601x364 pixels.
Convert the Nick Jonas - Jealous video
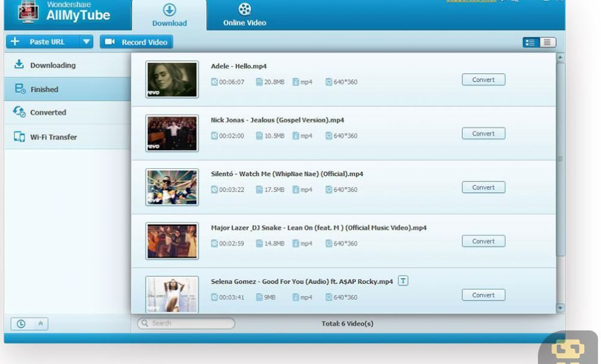[483, 133]
